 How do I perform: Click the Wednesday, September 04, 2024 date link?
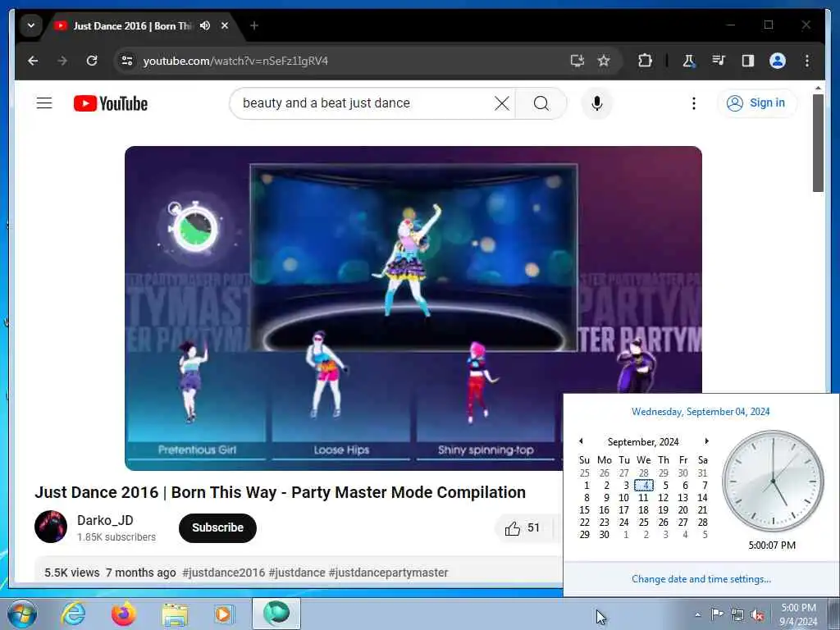[701, 412]
